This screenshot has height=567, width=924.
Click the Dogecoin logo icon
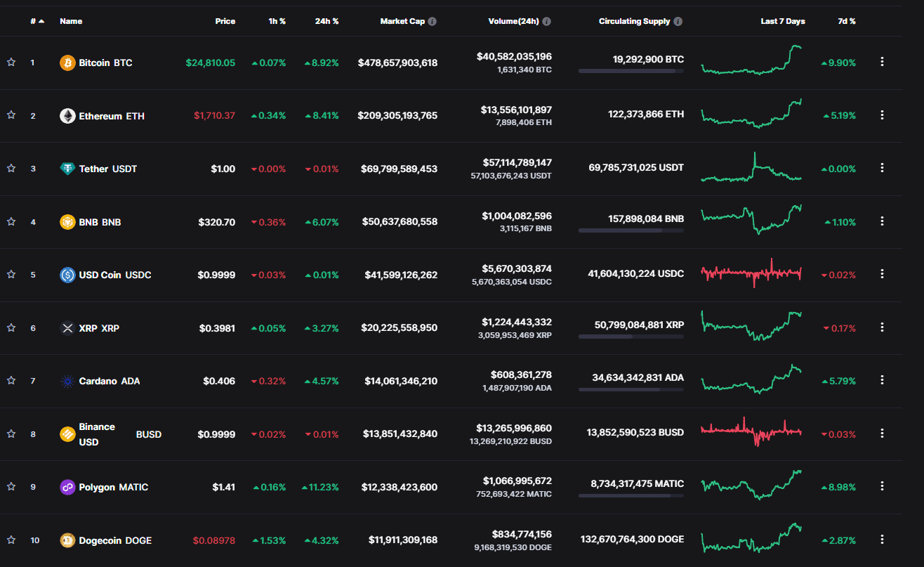click(x=67, y=540)
